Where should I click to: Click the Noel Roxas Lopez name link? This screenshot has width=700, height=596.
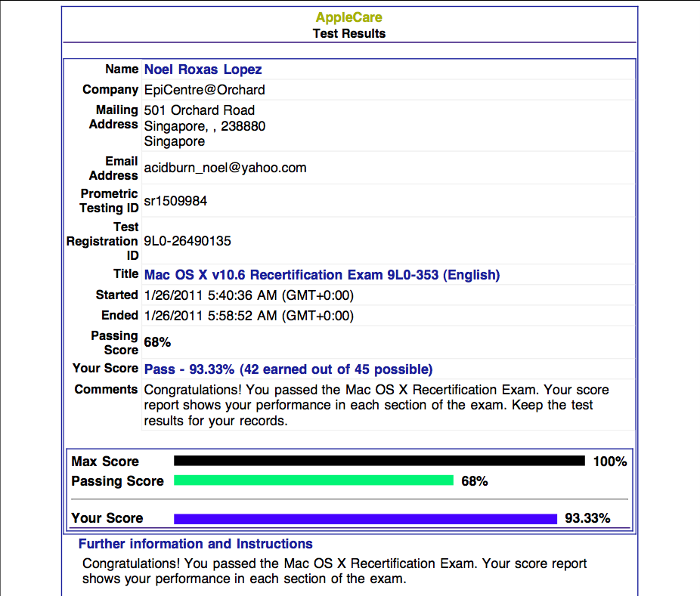pyautogui.click(x=206, y=69)
